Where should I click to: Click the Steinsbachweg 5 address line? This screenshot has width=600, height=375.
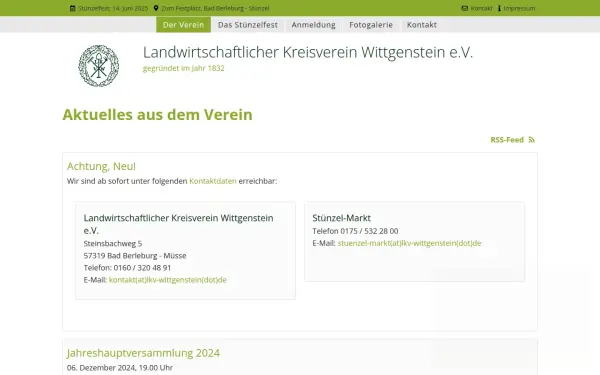click(113, 243)
